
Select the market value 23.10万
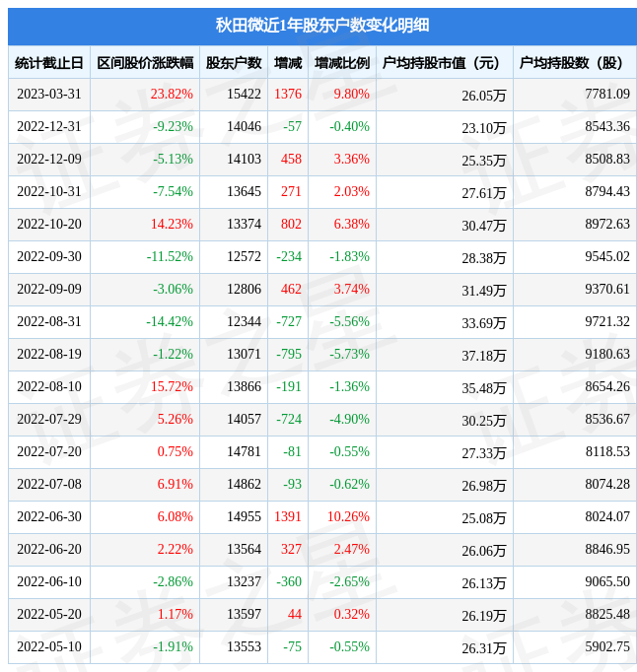click(484, 128)
